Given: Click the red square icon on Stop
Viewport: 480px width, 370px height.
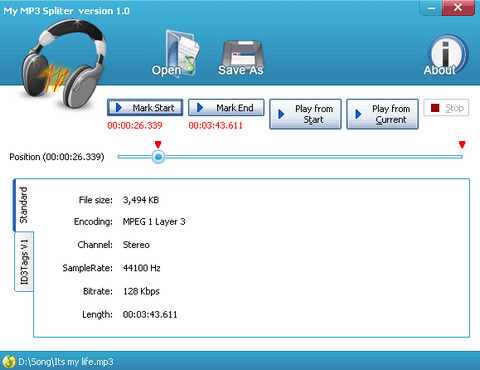Looking at the screenshot, I should point(435,108).
